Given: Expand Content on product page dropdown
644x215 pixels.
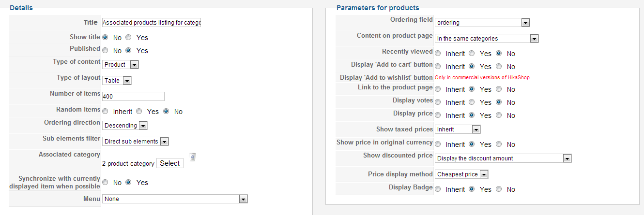Looking at the screenshot, I should coord(487,39).
